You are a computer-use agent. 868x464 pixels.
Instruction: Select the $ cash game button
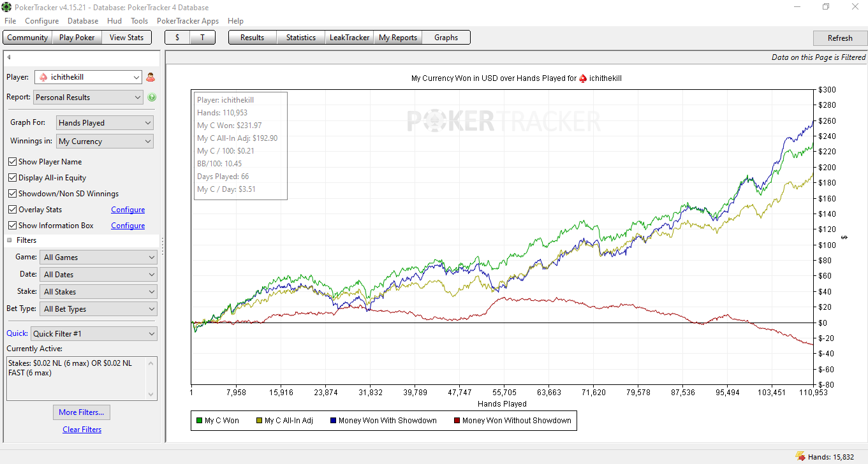[177, 38]
